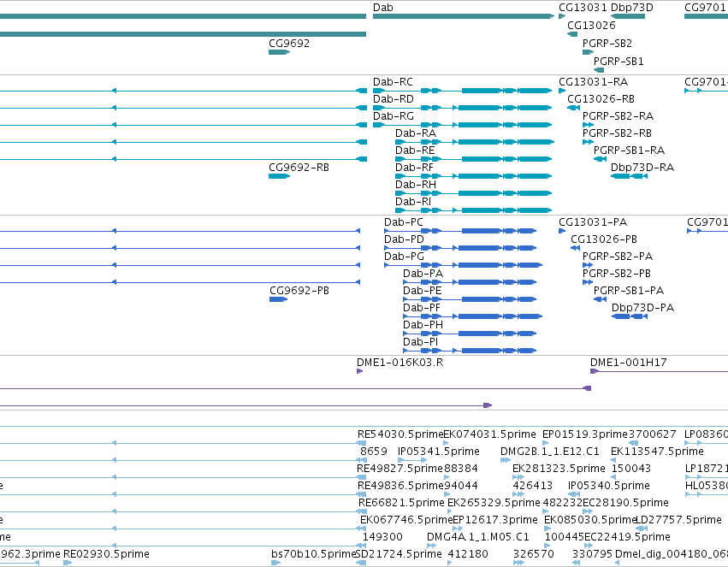Click the Dab-RI transcript label
The image size is (728, 567).
pos(413,202)
